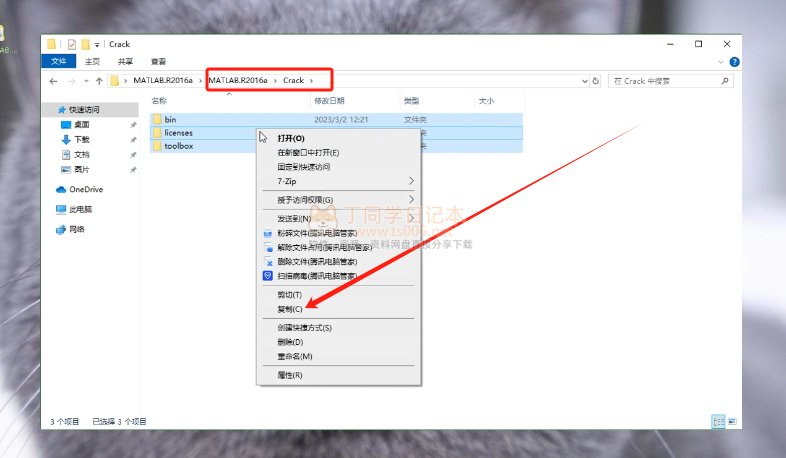Expand 授予访问权限(G) submenu
Viewport: 786px width, 458px height.
click(x=339, y=199)
